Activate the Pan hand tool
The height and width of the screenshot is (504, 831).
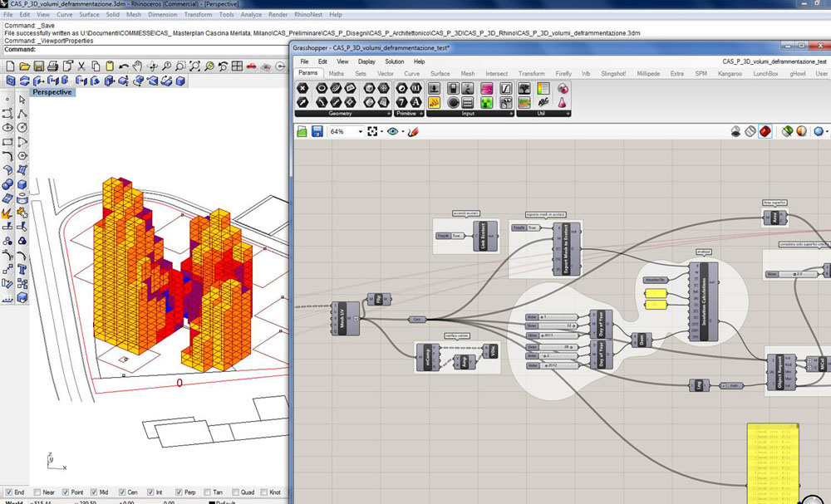138,66
